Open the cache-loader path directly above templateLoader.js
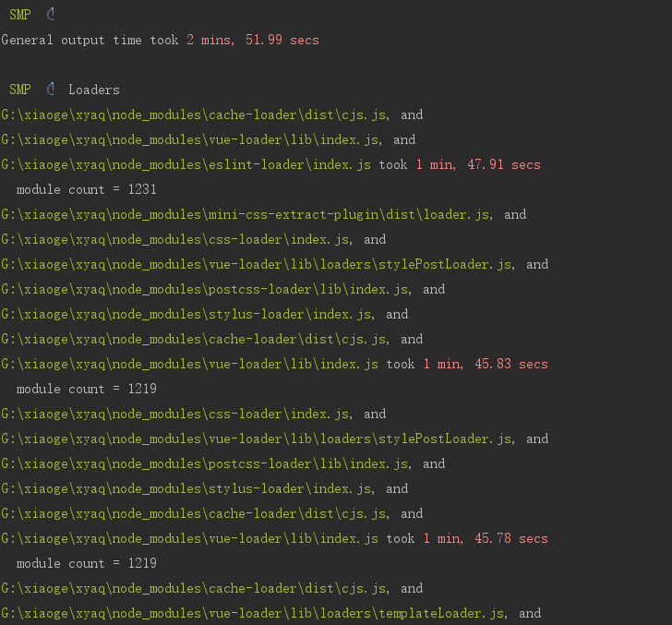Screen dimensions: 672x625 click(x=194, y=588)
